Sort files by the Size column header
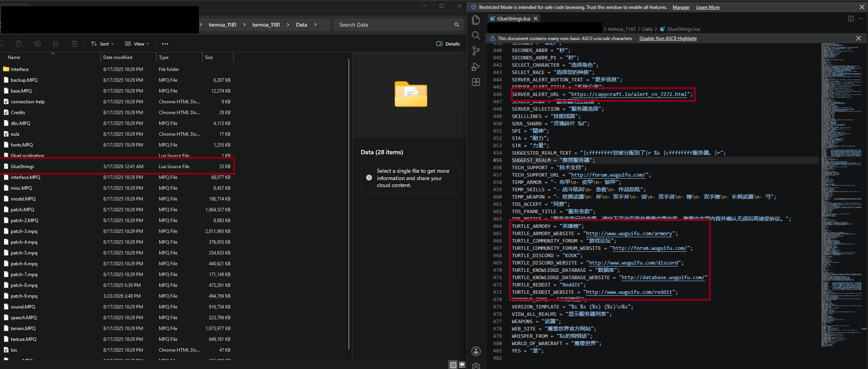Screen dimensions: 868x369 (209, 57)
